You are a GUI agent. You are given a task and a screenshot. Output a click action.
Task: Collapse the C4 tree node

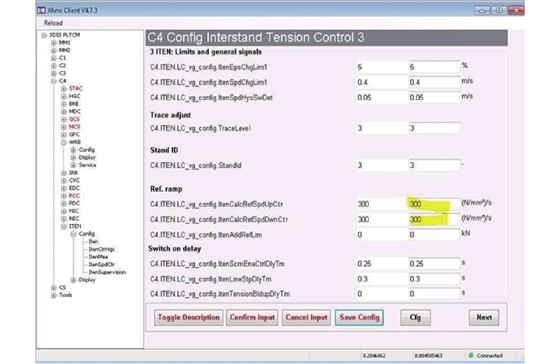pos(54,81)
